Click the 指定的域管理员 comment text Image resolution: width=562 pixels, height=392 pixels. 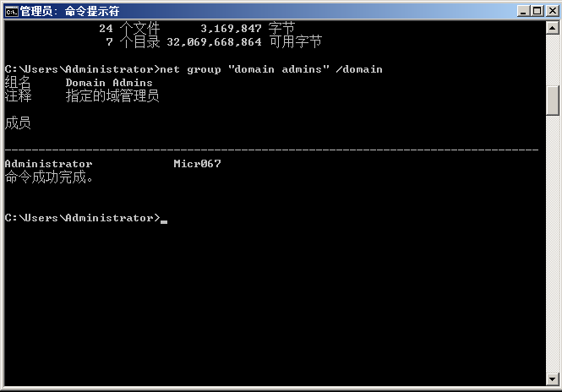112,95
